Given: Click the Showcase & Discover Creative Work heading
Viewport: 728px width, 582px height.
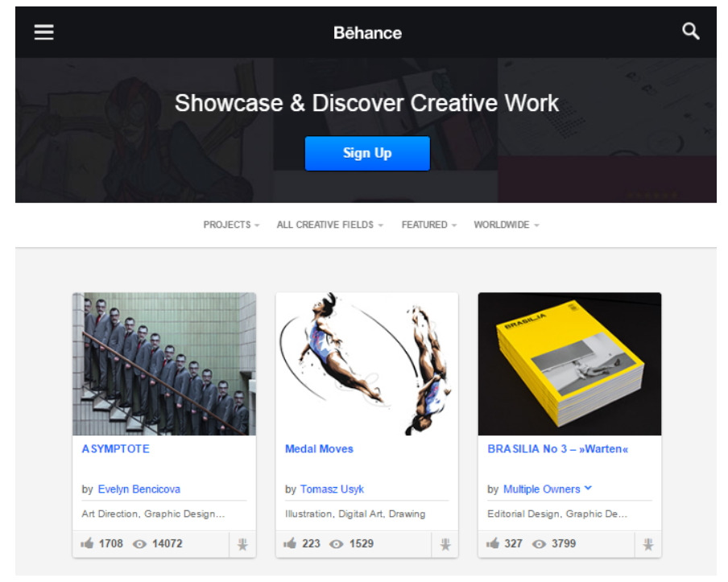Looking at the screenshot, I should coord(366,103).
